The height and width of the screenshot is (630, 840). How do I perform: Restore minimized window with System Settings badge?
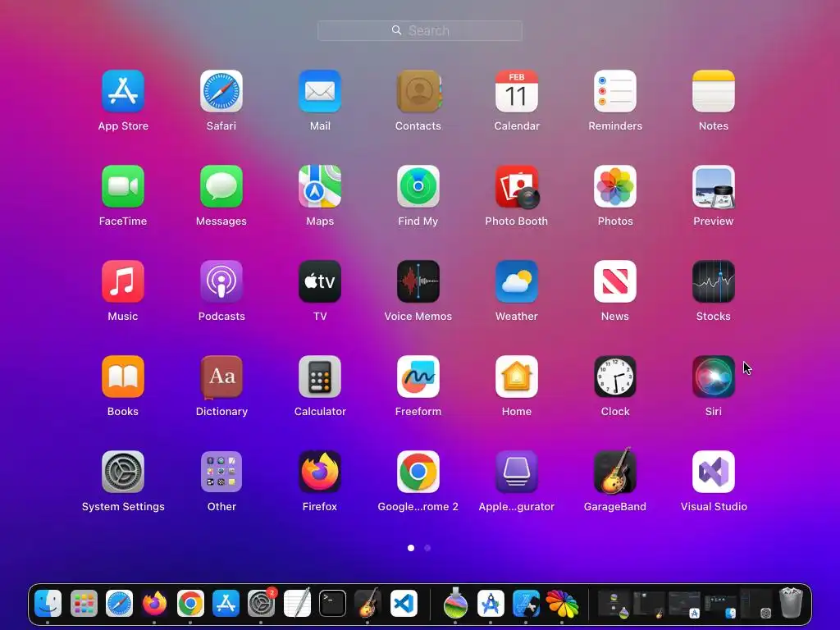756,604
